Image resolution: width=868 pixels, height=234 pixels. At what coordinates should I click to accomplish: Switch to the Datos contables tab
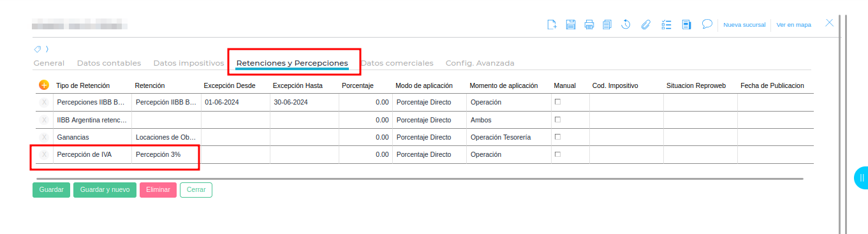tap(109, 63)
